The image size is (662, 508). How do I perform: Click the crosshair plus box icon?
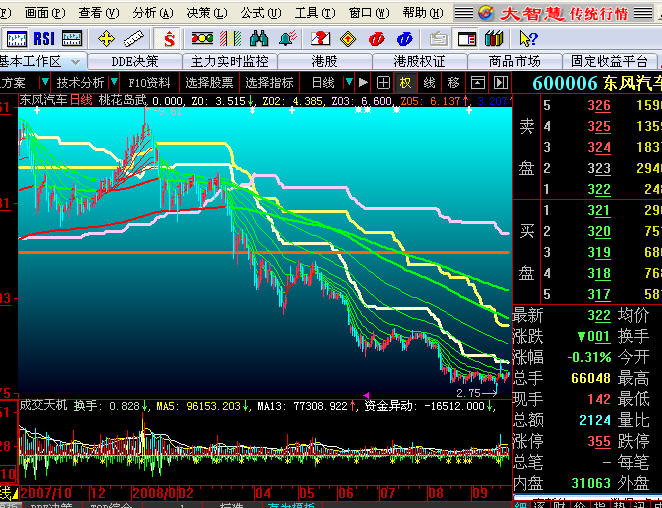[383, 82]
